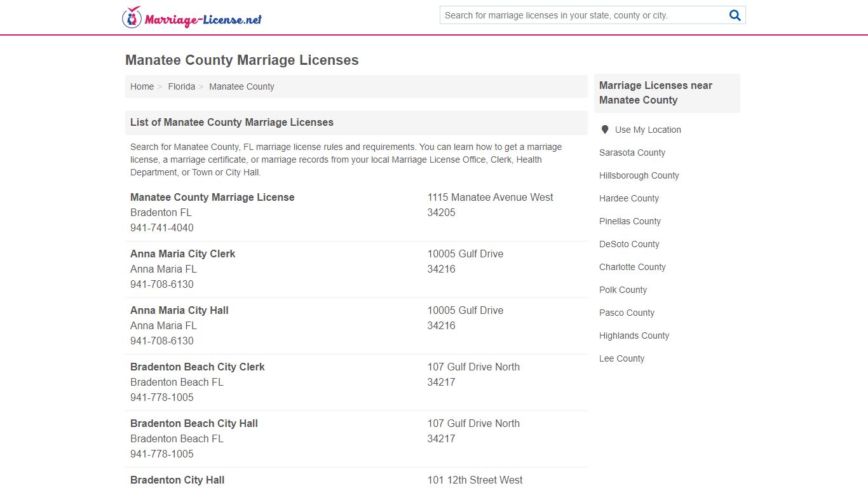Click phone number 941-741-4040

162,227
